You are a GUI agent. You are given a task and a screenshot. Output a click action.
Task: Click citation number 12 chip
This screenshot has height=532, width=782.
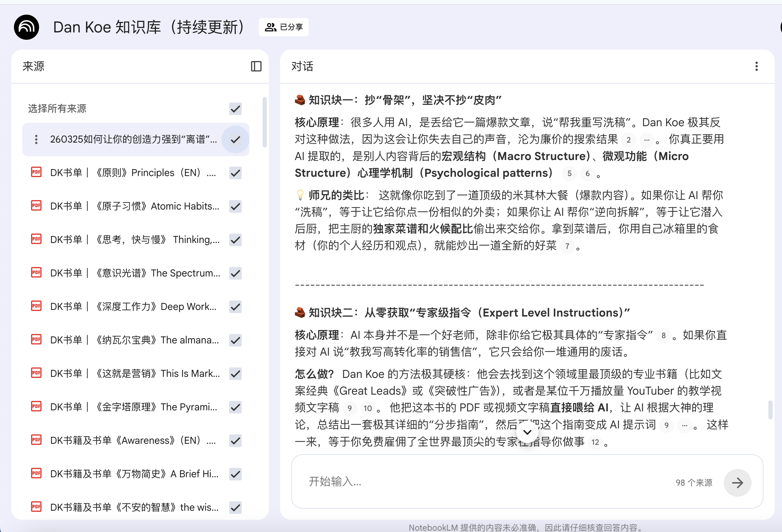[x=595, y=442]
